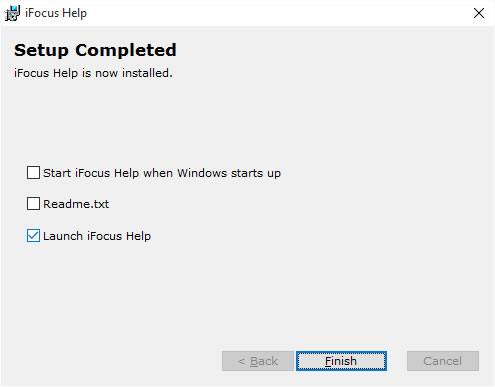Click the 'iFocus Help is now installed.' message

93,73
